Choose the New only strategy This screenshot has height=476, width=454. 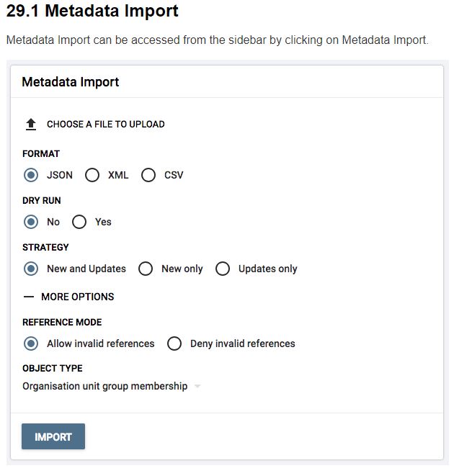[x=146, y=269]
